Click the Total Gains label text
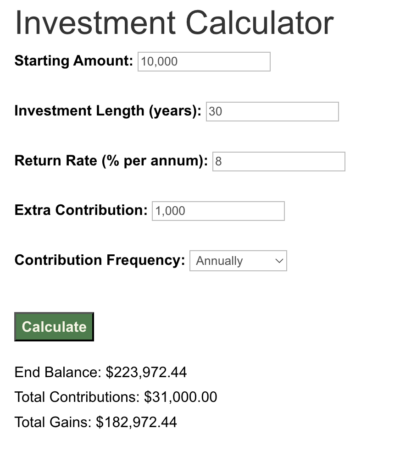 point(53,422)
